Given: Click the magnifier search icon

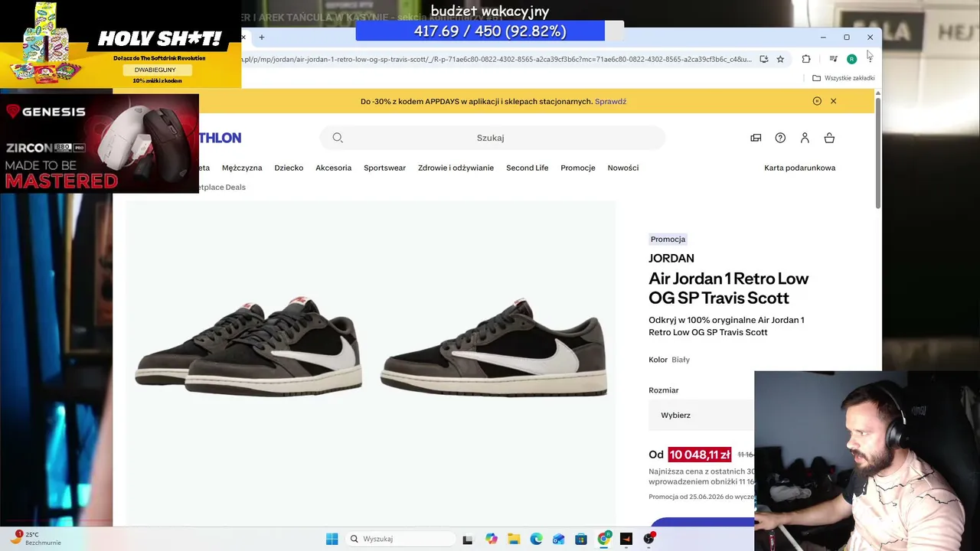Looking at the screenshot, I should pyautogui.click(x=338, y=138).
